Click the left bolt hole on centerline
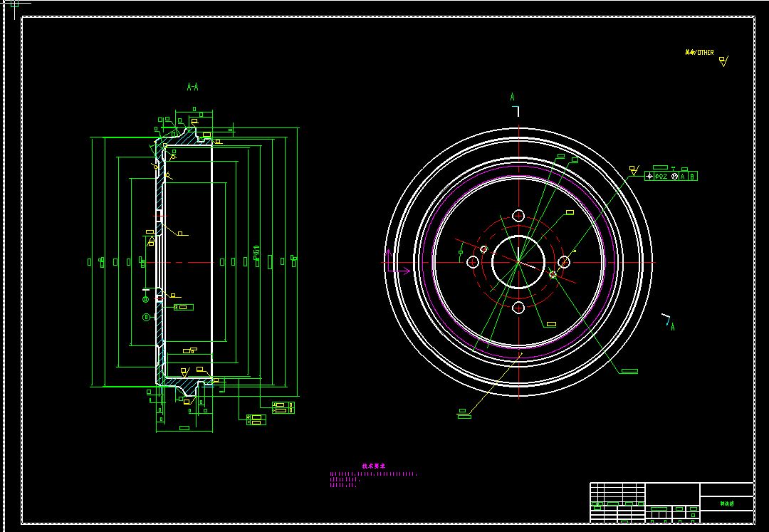Viewport: 769px width, 532px height. pyautogui.click(x=472, y=262)
